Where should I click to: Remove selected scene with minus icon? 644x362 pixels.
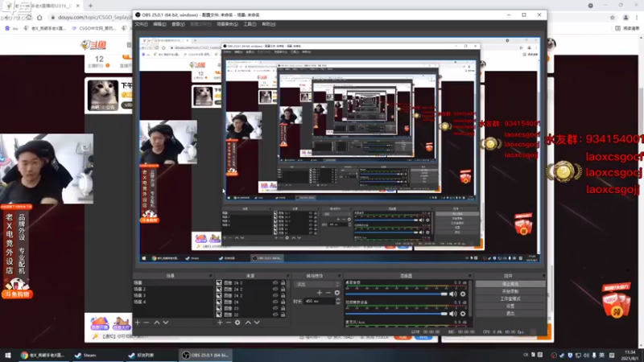click(x=147, y=323)
